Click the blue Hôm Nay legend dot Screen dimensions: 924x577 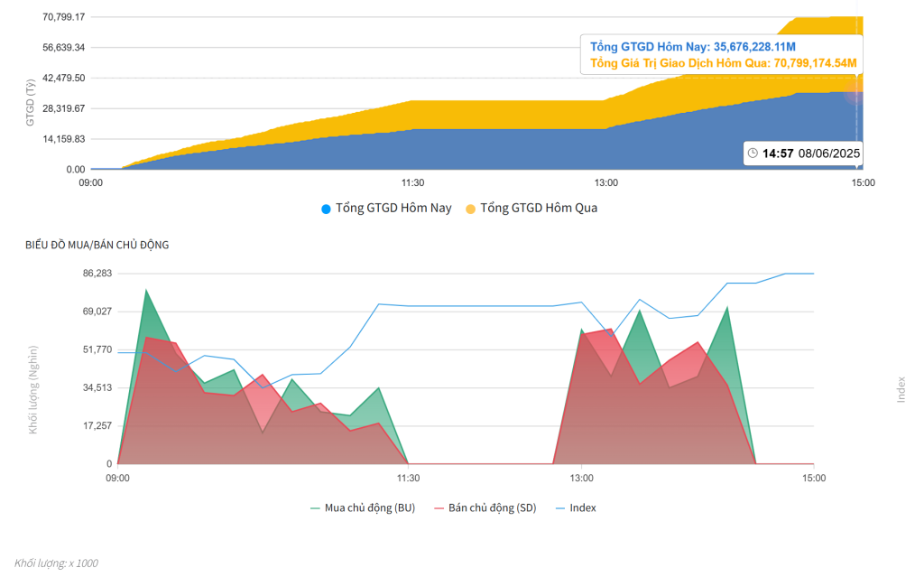tap(326, 209)
